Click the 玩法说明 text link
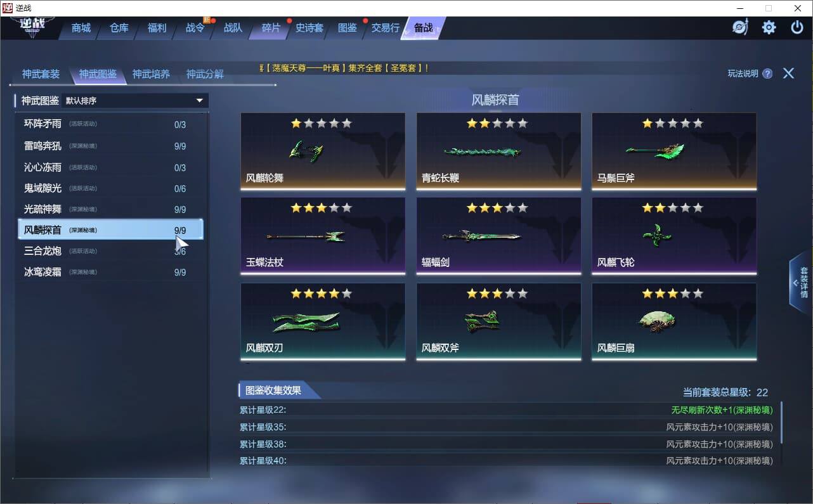 [743, 74]
